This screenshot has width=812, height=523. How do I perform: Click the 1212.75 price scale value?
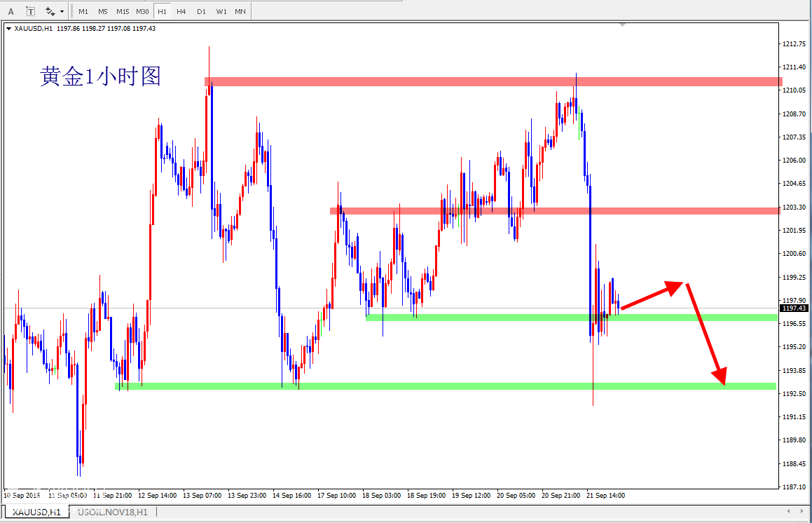pos(794,43)
